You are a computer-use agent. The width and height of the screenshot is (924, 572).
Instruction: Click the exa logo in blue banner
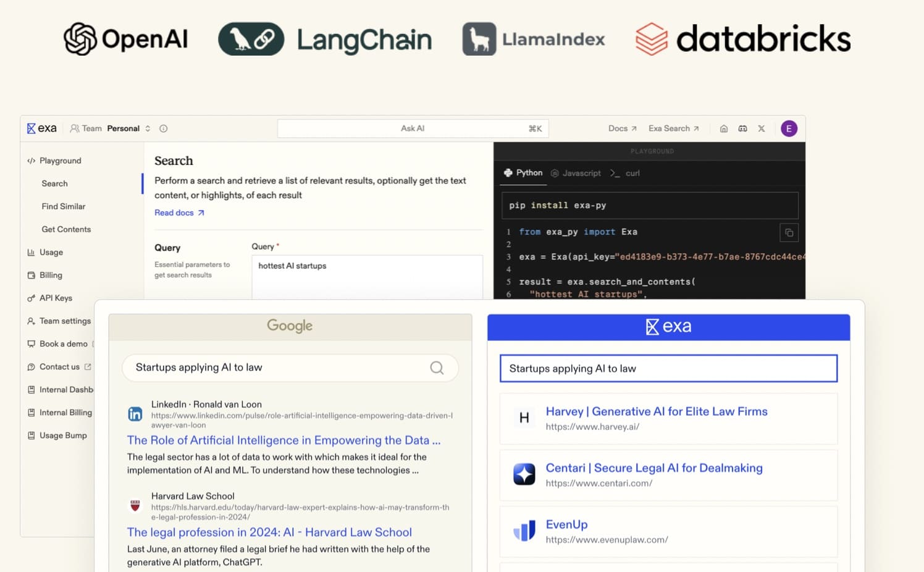tap(668, 327)
